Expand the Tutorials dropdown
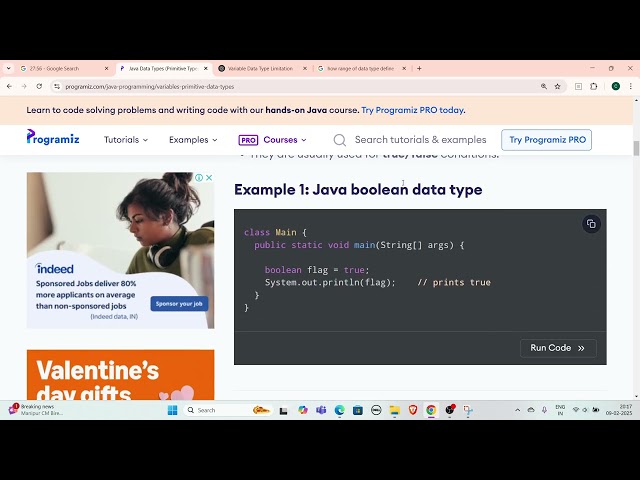Viewport: 640px width, 480px height. (126, 140)
